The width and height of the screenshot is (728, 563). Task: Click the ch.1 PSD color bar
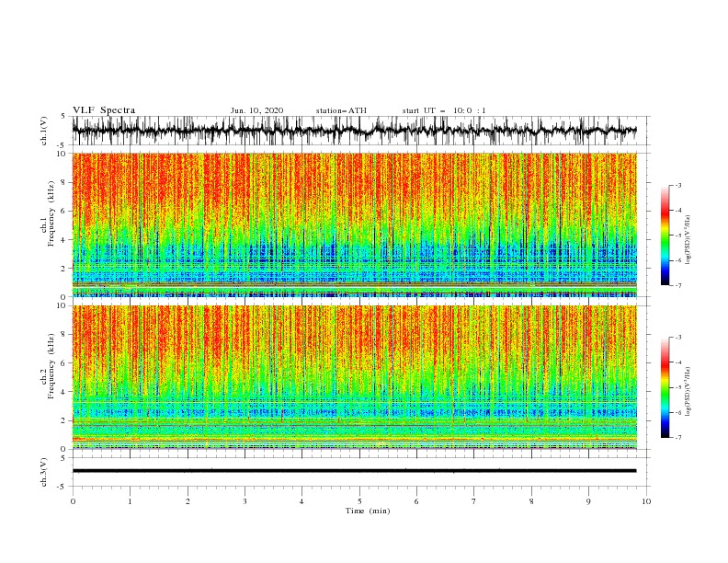click(x=665, y=236)
